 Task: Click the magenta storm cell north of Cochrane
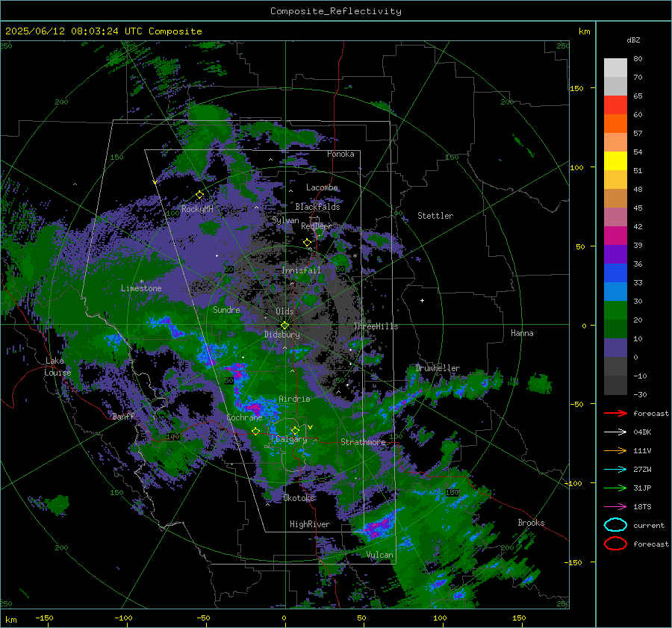pyautogui.click(x=255, y=407)
